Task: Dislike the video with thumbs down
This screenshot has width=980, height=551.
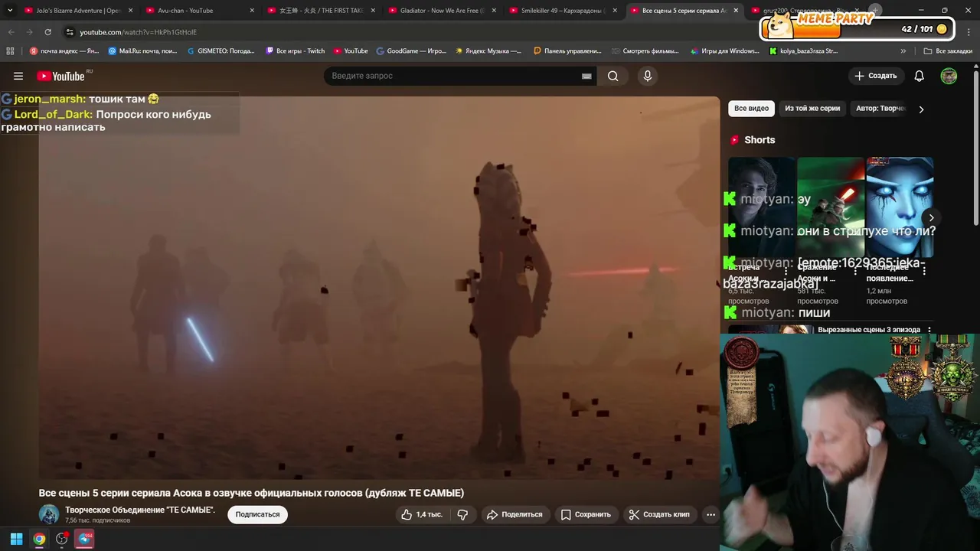Action: click(x=463, y=514)
